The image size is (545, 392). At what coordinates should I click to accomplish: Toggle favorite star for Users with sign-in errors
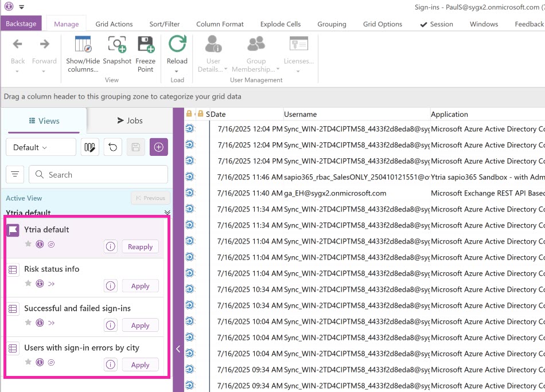28,362
